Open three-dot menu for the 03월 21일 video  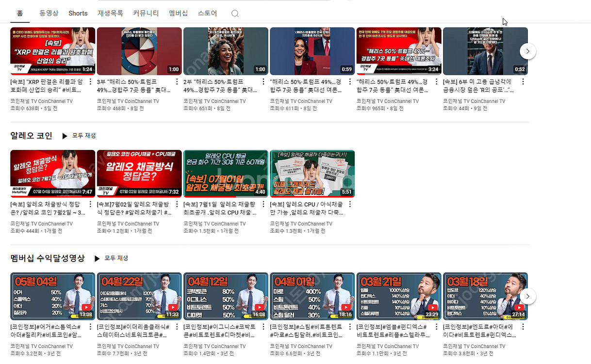437,327
